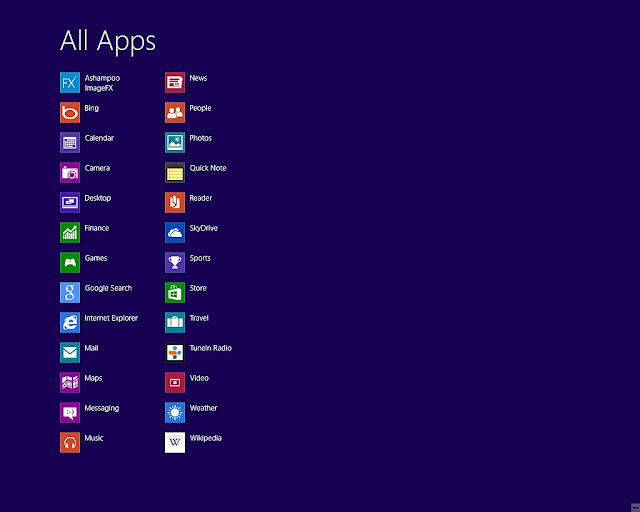Screen dimensions: 640x512
Task: Select the "Calendar" text label
Action: pyautogui.click(x=99, y=138)
